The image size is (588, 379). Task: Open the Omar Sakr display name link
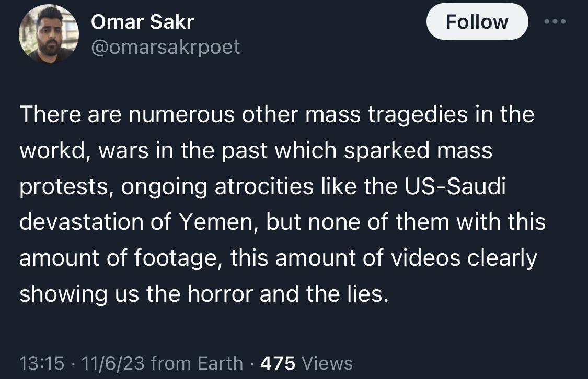click(142, 21)
